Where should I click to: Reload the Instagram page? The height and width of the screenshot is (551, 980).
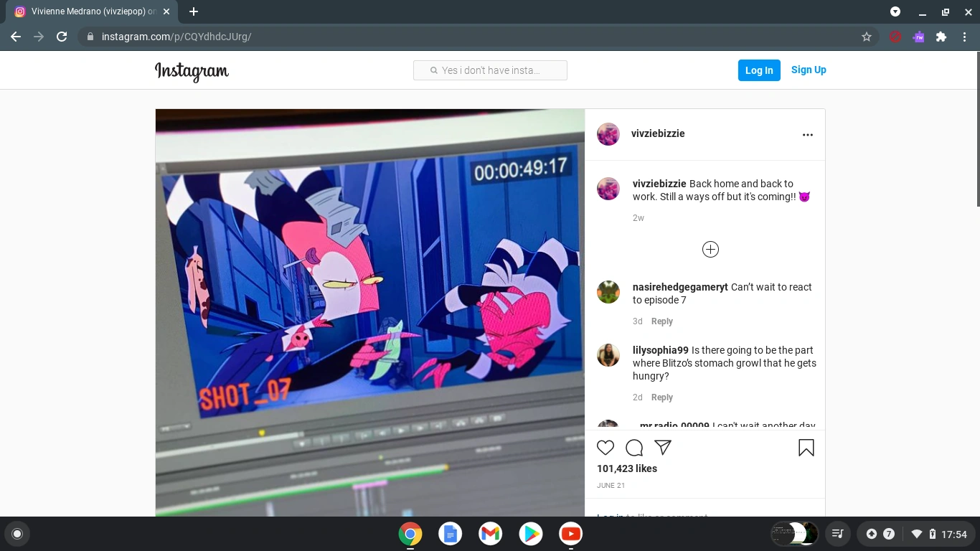[62, 37]
